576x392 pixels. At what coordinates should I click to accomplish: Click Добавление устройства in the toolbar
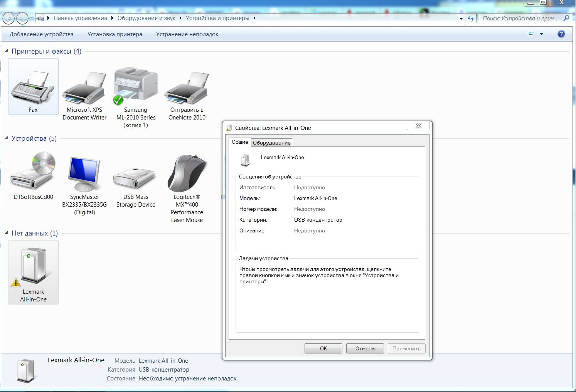(x=41, y=34)
